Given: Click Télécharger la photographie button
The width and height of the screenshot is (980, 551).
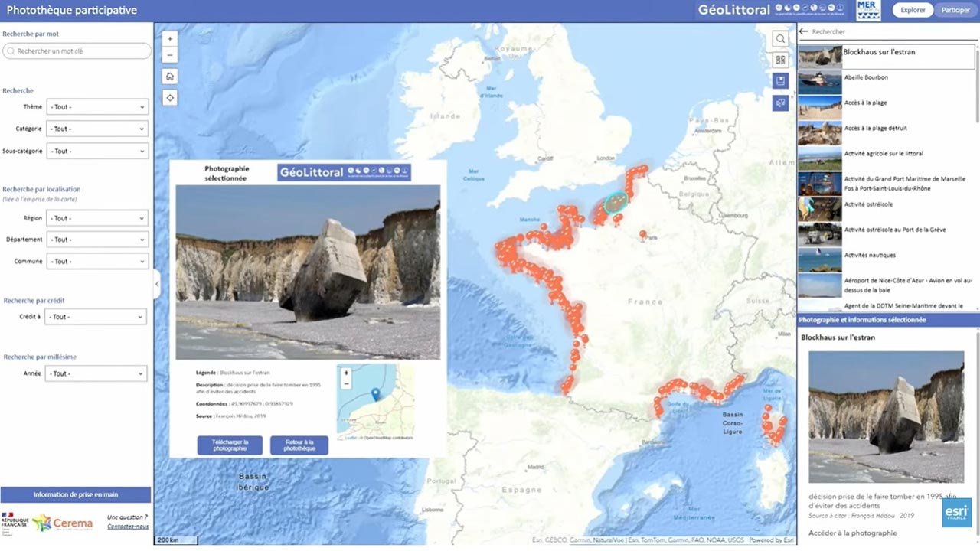Looking at the screenshot, I should click(230, 445).
